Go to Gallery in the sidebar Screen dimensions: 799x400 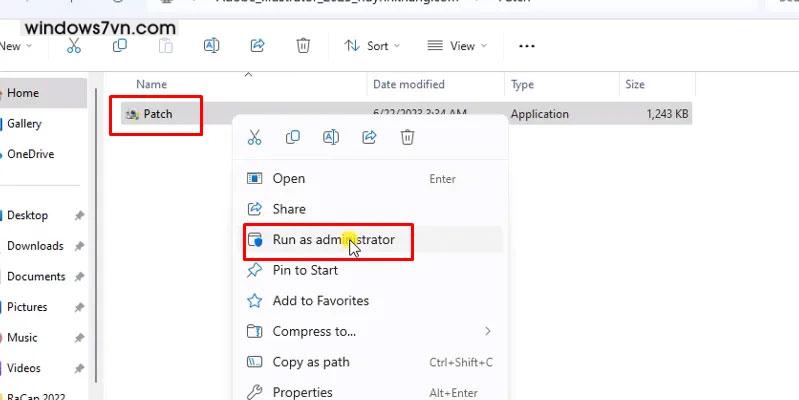point(25,124)
